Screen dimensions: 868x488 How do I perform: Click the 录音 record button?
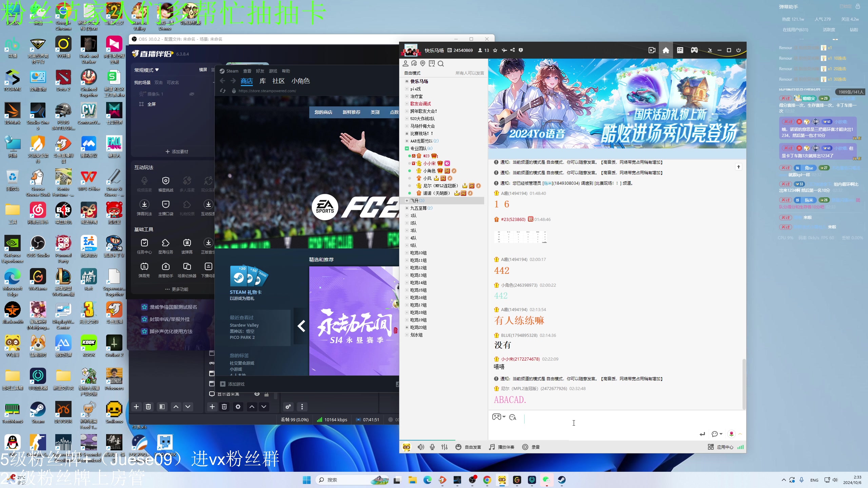click(x=531, y=447)
